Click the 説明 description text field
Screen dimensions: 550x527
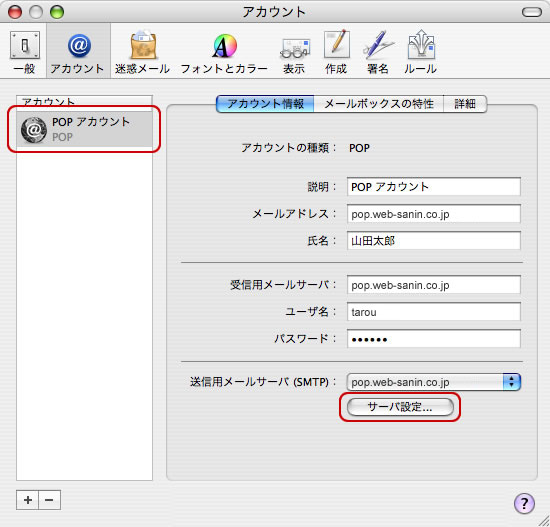click(434, 187)
